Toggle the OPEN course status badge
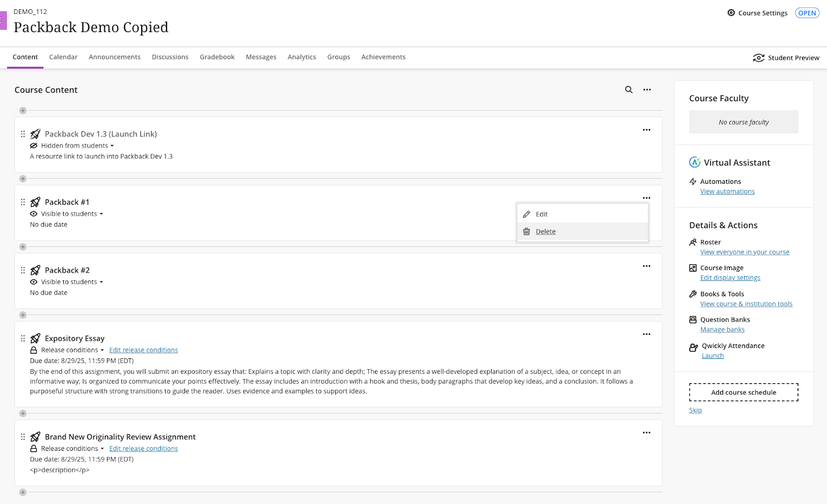This screenshot has width=827, height=504. click(807, 13)
